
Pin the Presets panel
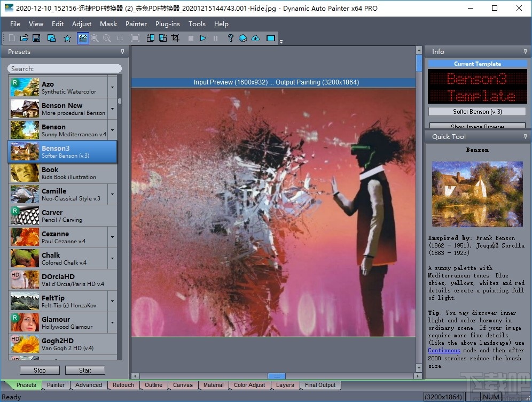point(122,51)
